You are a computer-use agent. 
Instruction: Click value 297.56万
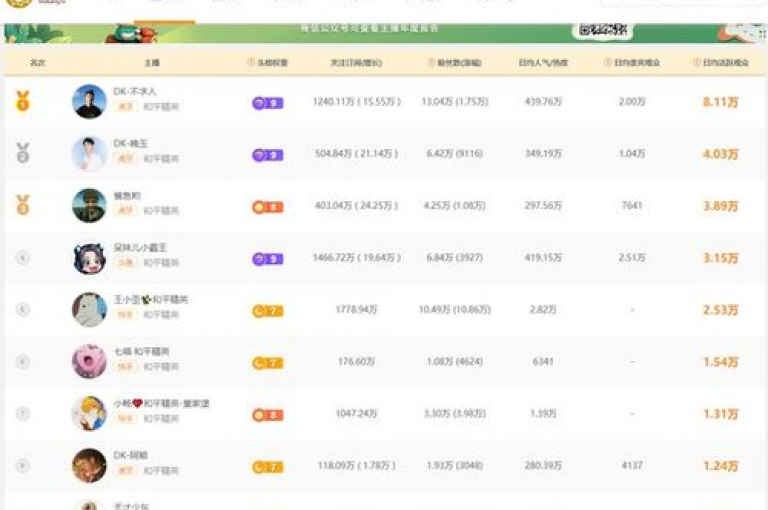coord(543,205)
